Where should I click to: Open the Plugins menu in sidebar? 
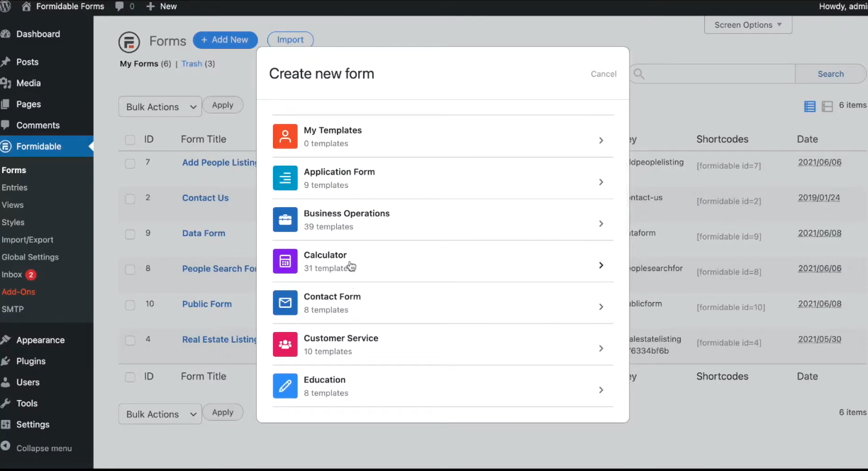coord(30,361)
